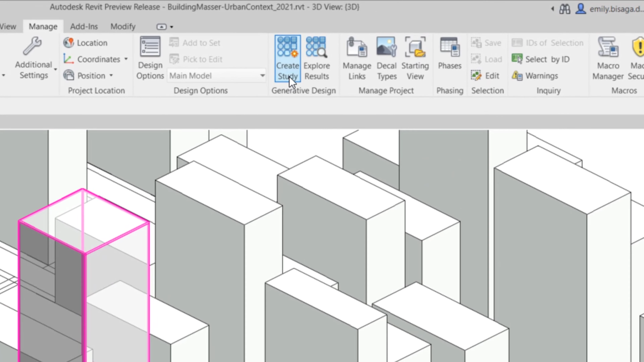The height and width of the screenshot is (362, 644).
Task: Click the Coordinates expander
Action: 125,59
